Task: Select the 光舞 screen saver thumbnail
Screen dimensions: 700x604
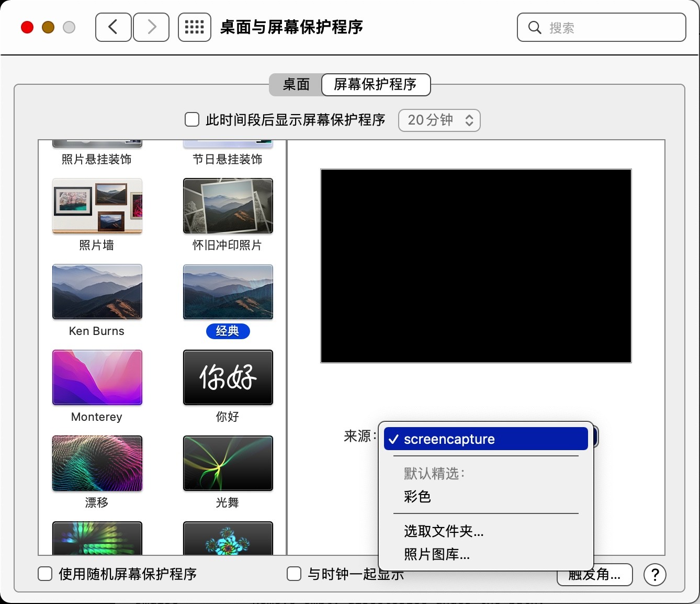Action: coord(228,463)
